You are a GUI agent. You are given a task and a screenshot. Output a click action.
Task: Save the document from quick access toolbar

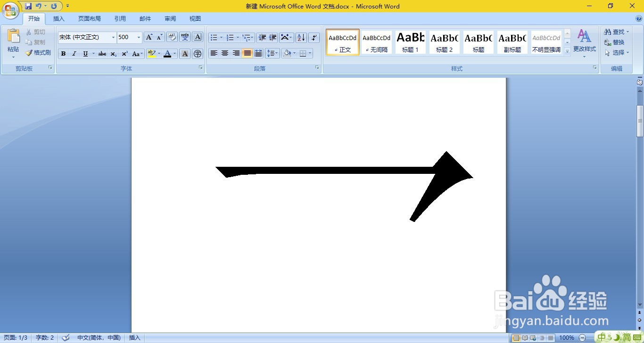click(28, 6)
